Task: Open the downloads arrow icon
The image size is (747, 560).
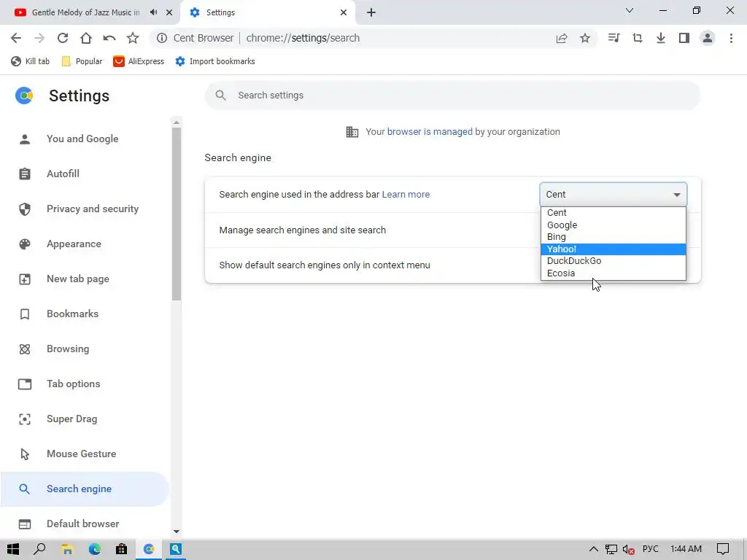Action: (661, 38)
